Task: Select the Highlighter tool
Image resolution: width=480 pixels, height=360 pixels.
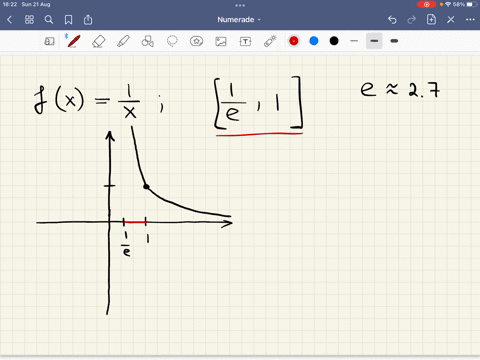Action: 123,41
